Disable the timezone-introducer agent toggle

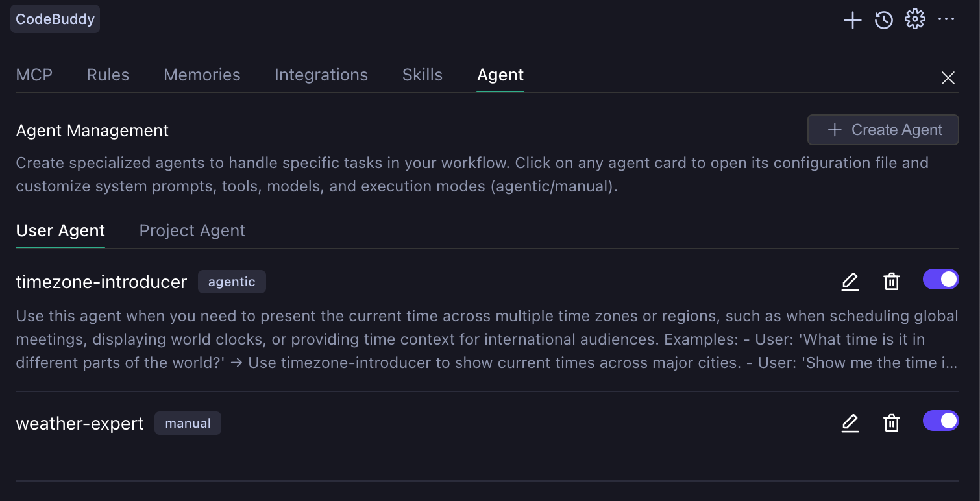click(x=940, y=280)
